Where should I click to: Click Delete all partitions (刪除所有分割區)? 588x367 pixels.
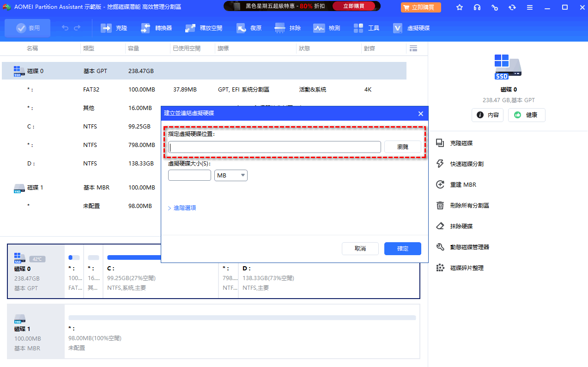tap(463, 206)
